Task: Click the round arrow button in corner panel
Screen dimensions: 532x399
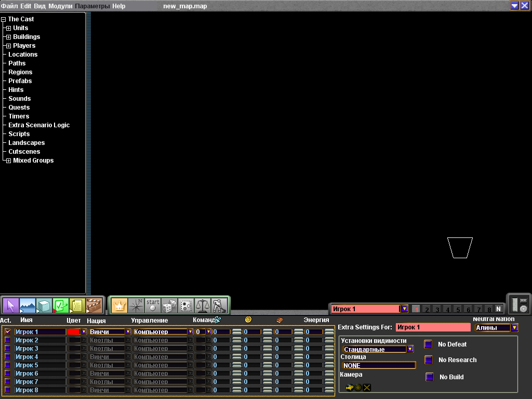Action: point(524,309)
